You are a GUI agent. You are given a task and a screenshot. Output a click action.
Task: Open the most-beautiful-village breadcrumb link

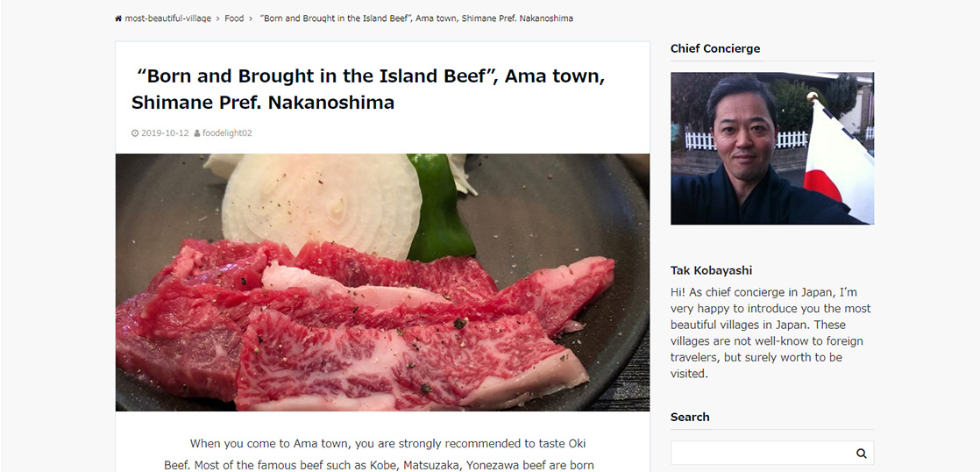[x=167, y=18]
